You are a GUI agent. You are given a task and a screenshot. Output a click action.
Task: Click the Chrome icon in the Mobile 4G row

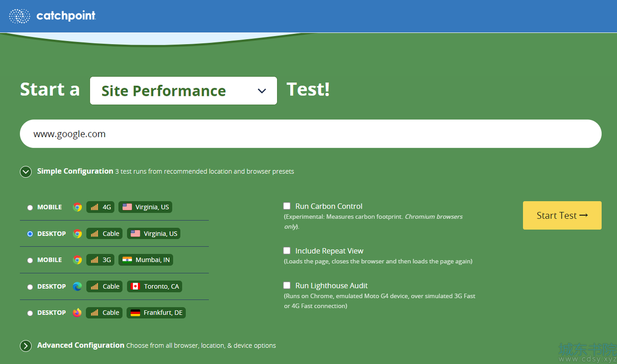click(x=77, y=207)
